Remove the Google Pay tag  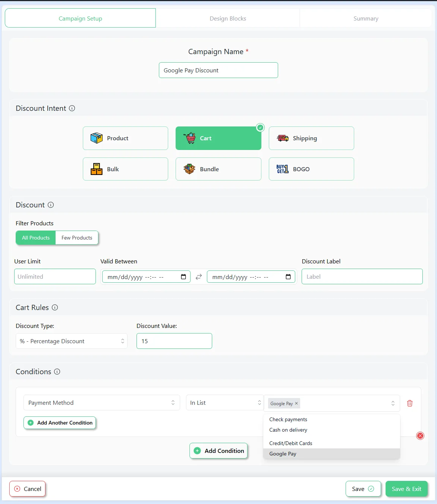(296, 403)
